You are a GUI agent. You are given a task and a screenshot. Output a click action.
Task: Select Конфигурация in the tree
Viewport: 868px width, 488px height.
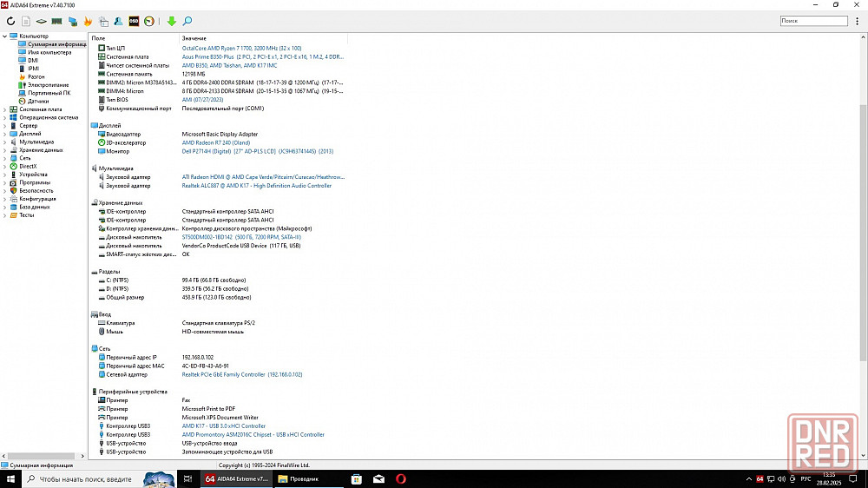(37, 199)
